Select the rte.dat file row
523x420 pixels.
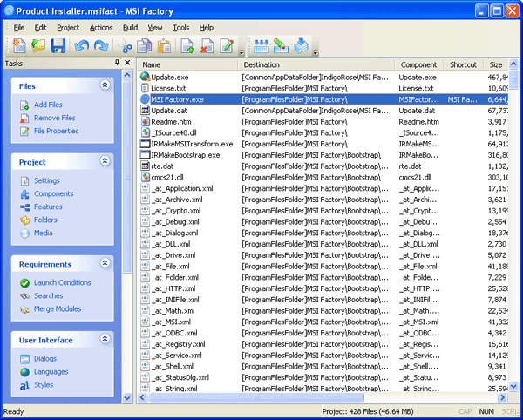point(323,166)
